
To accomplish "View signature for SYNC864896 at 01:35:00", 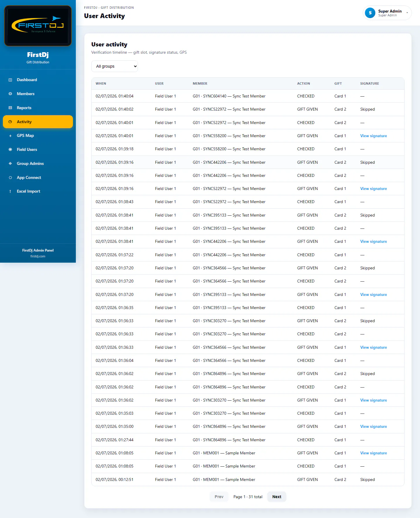I will [373, 427].
